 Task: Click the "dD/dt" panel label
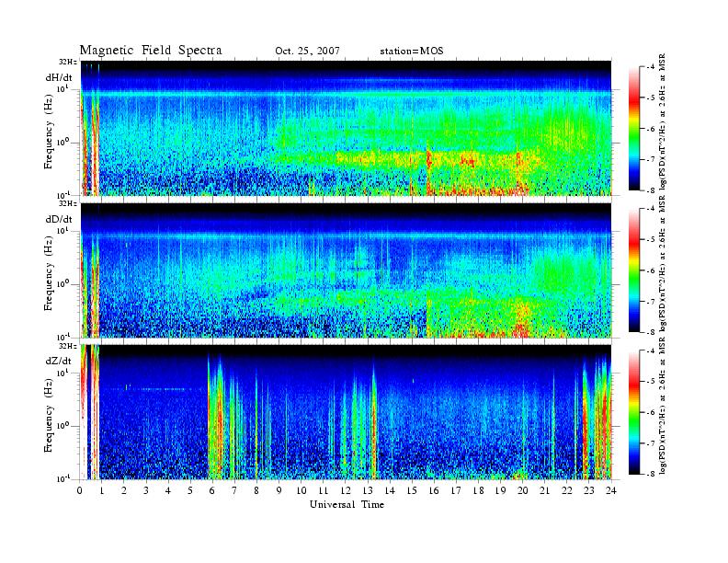point(59,219)
